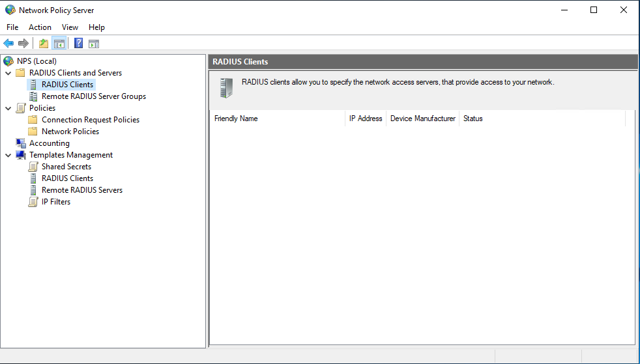Screen dimensions: 640x364
Task: Select RADIUS Clients under Templates Management
Action: (67, 178)
